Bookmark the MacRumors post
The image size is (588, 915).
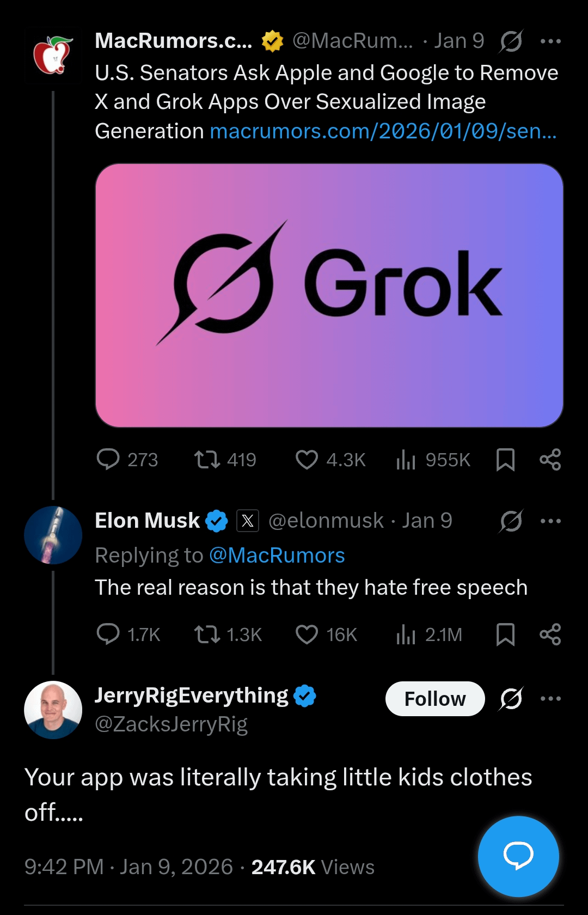click(x=505, y=459)
